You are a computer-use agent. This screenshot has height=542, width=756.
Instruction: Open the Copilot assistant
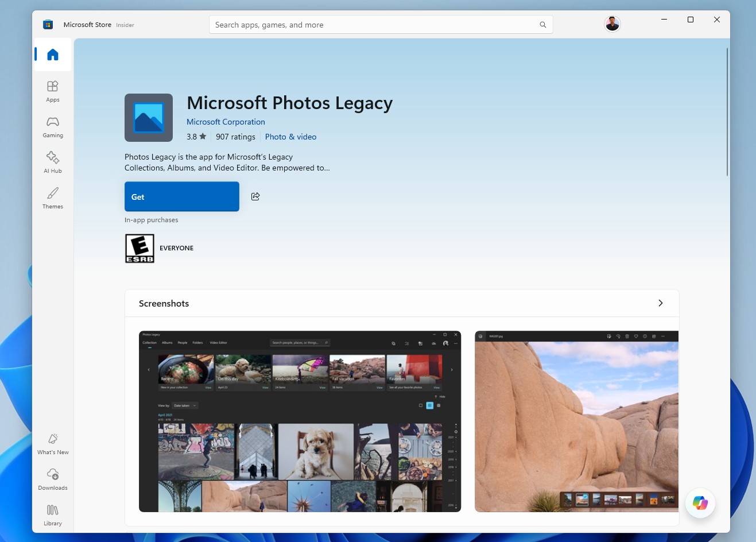[x=700, y=503]
